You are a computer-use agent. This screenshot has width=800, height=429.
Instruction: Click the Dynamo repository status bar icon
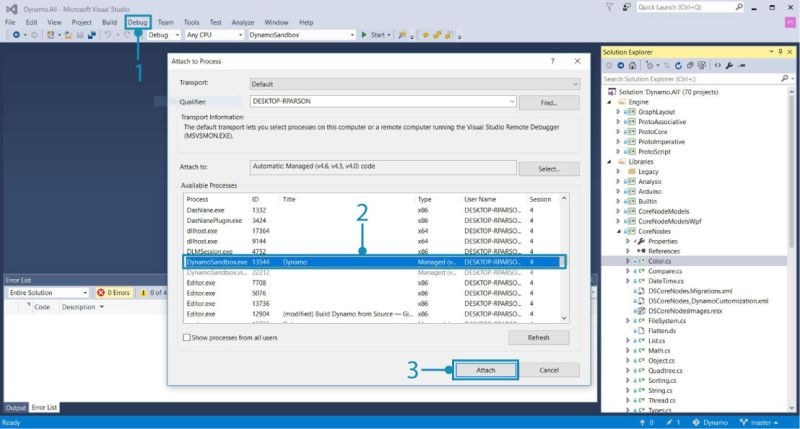pos(696,422)
